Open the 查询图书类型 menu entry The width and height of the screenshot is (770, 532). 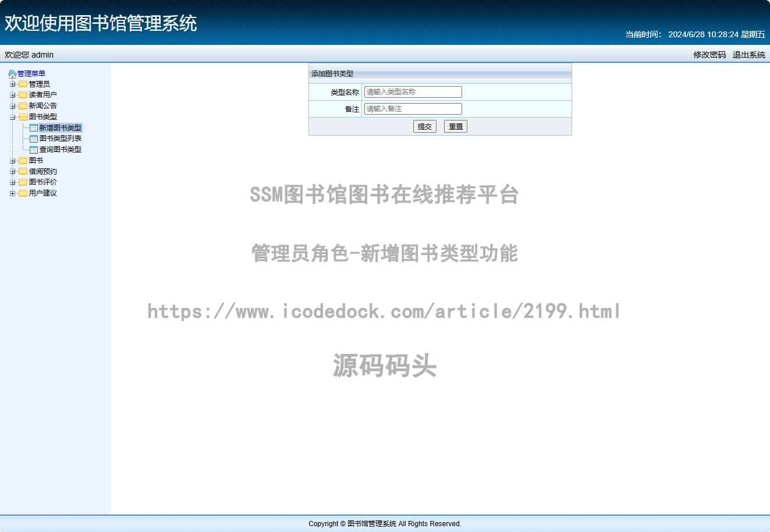tap(61, 150)
